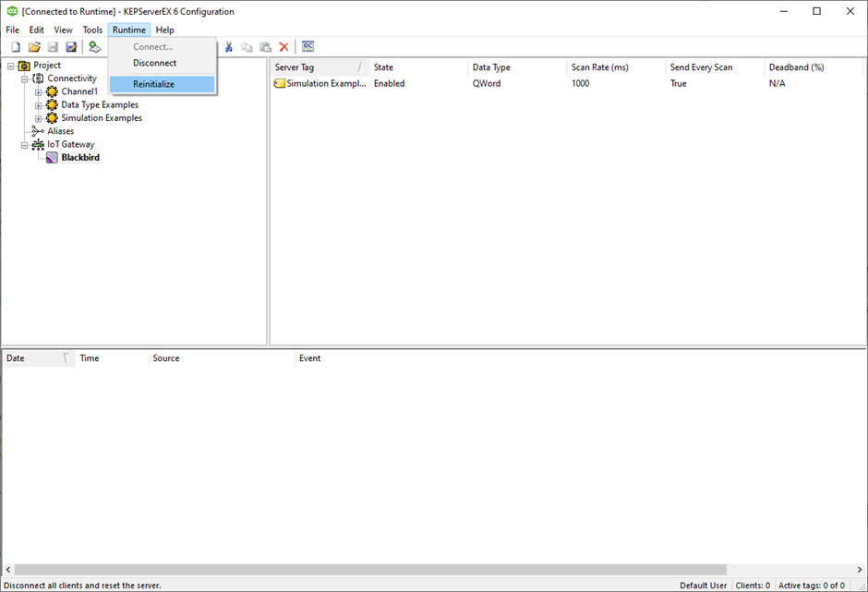Click Clients: 0 in status bar
Viewport: 868px width, 592px height.
point(753,586)
